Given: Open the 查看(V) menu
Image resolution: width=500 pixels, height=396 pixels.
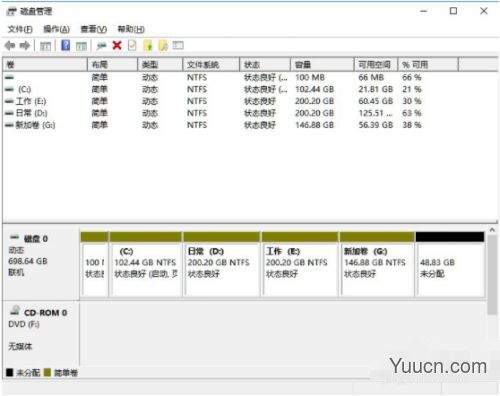Looking at the screenshot, I should pyautogui.click(x=94, y=29).
